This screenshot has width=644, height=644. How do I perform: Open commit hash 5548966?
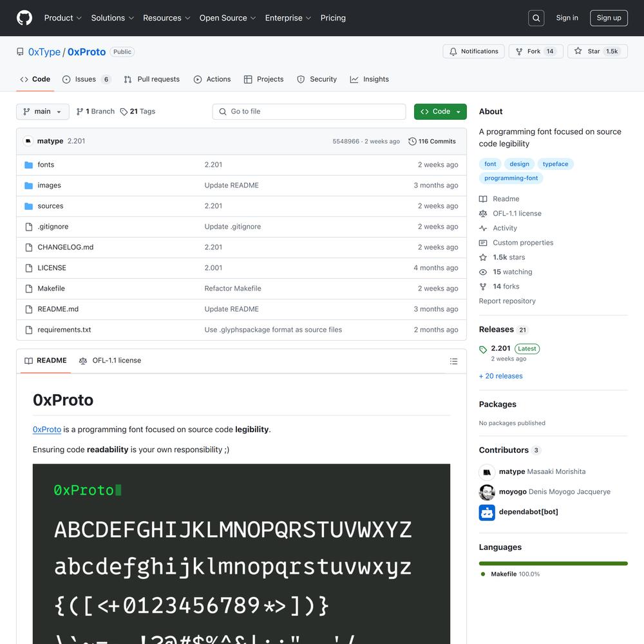tap(346, 141)
